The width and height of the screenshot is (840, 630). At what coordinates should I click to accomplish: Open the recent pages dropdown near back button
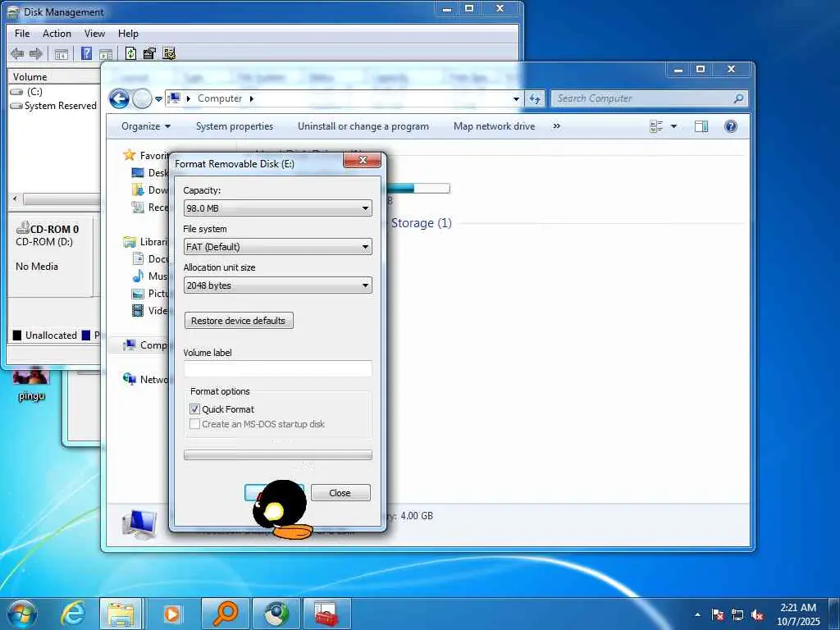158,99
